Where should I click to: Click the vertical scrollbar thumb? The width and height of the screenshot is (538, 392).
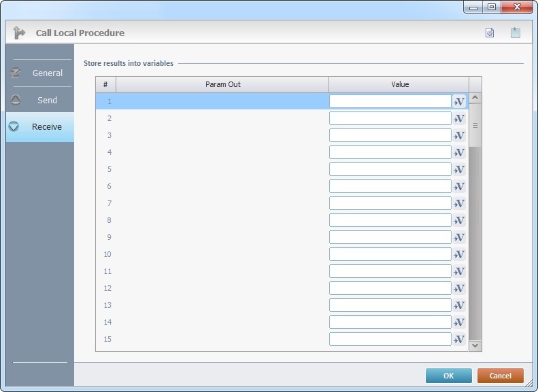point(475,125)
